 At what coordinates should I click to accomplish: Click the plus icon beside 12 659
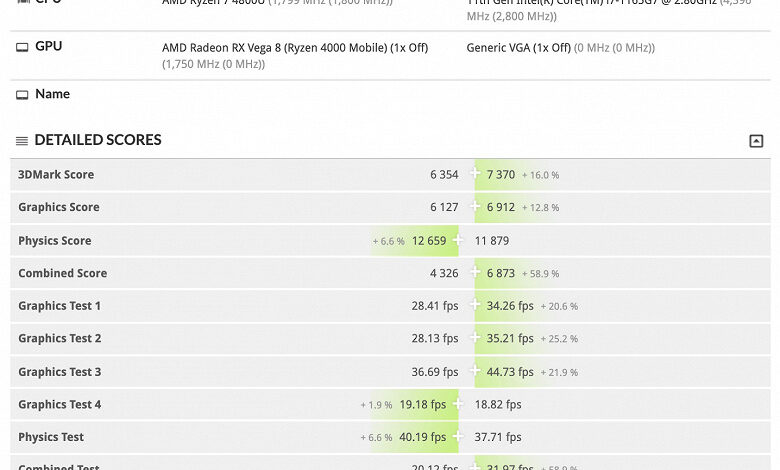[458, 240]
